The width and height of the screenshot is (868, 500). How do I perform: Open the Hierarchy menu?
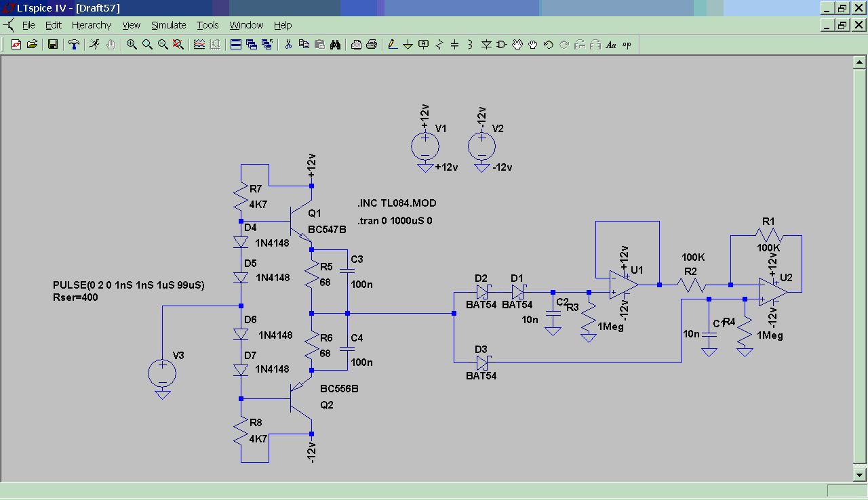click(91, 25)
